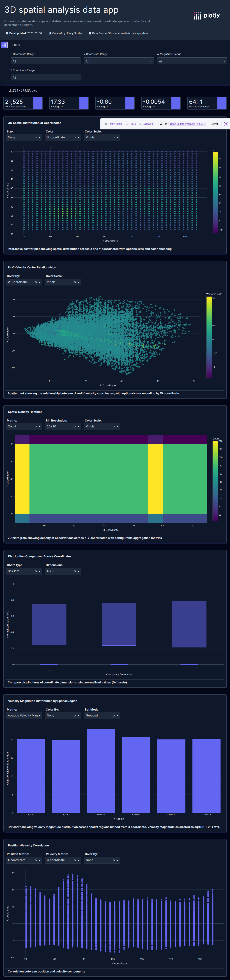Open the Average Velocity Magnitude Metric dropdown

pyautogui.click(x=24, y=716)
